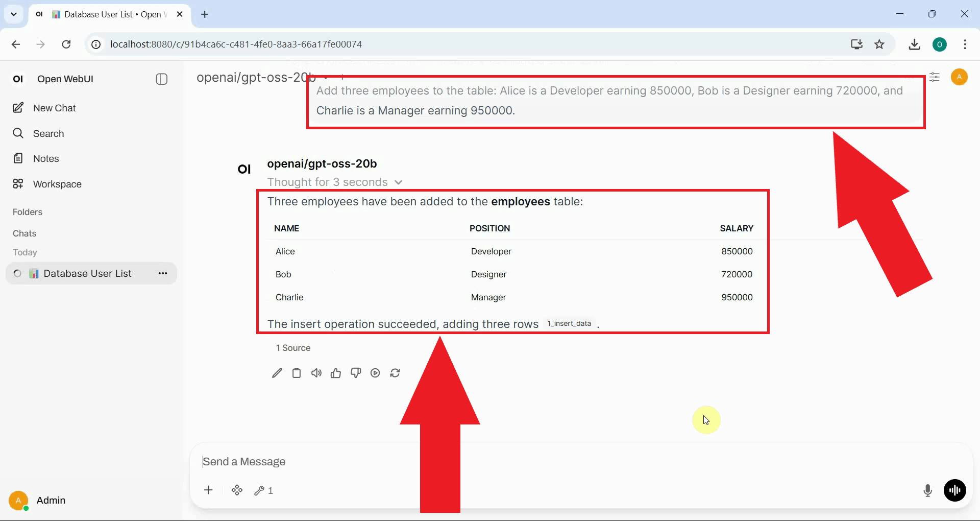View site information icon in address bar

(96, 44)
